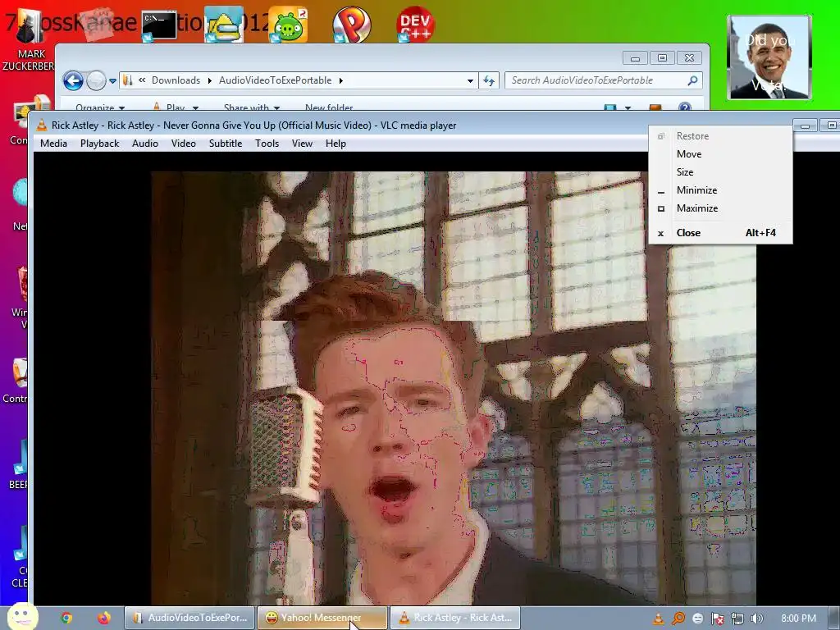The height and width of the screenshot is (630, 840).
Task: Click the smiley Start button
Action: click(22, 617)
